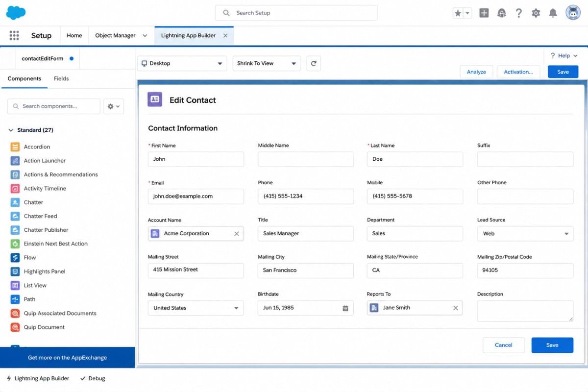Select the contactEditForm page tab
This screenshot has width=588, height=392.
48,58
